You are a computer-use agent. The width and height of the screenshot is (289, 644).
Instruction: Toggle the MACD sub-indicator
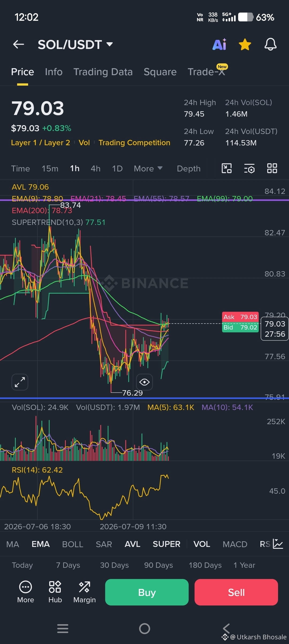pyautogui.click(x=235, y=544)
